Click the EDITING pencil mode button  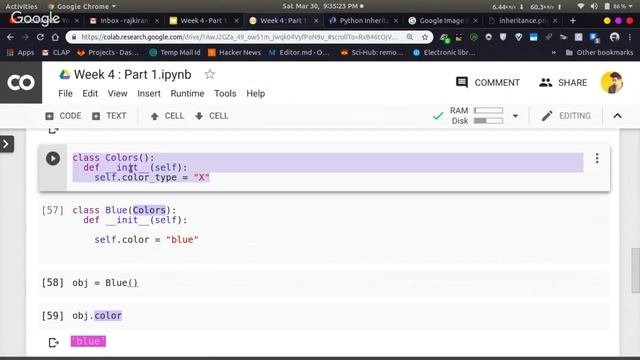566,116
